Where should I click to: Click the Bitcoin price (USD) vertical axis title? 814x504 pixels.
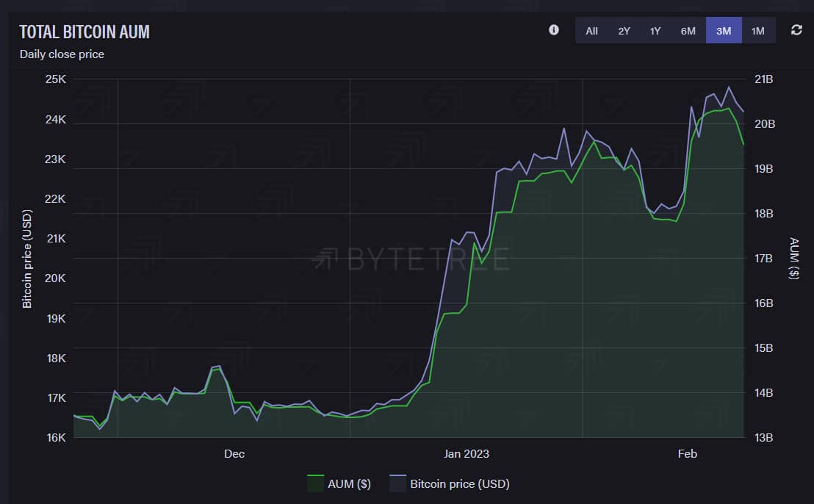27,259
